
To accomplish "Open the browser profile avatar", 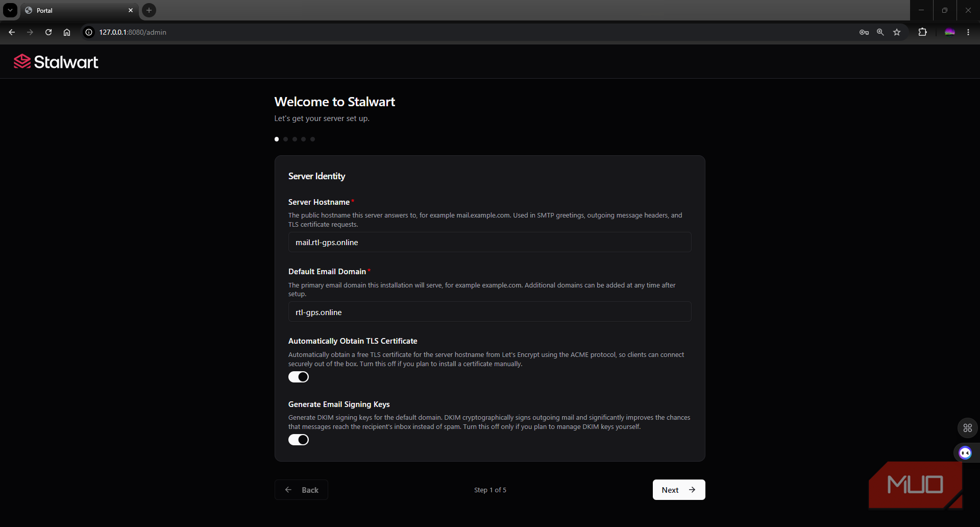I will click(950, 32).
